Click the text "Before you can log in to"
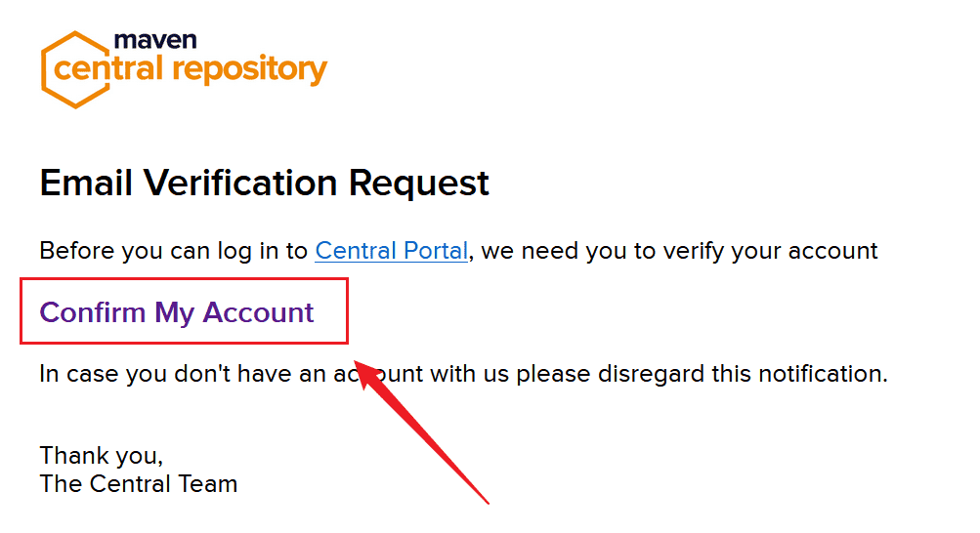This screenshot has width=980, height=533. pyautogui.click(x=174, y=251)
